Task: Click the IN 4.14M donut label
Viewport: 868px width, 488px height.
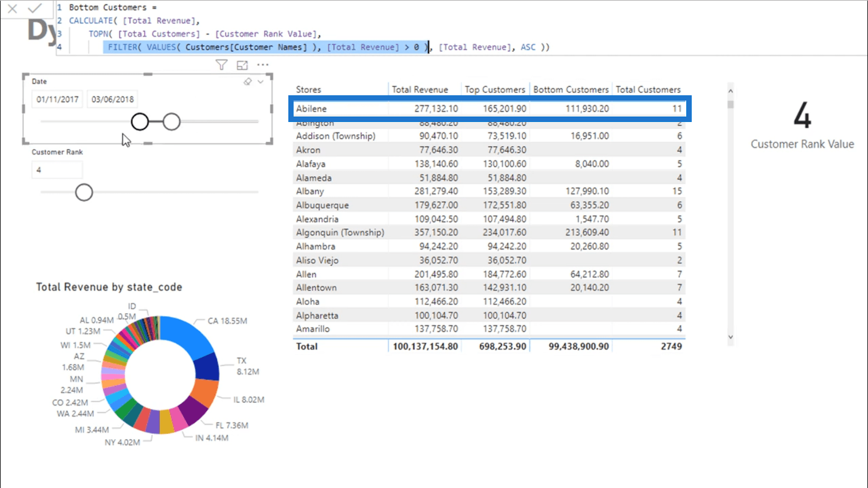Action: pos(212,438)
